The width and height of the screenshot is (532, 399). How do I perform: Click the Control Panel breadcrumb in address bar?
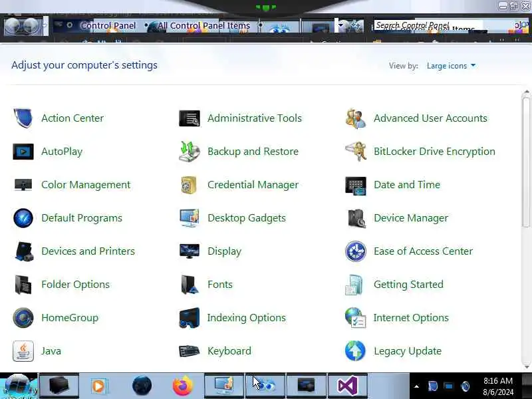[x=108, y=25]
